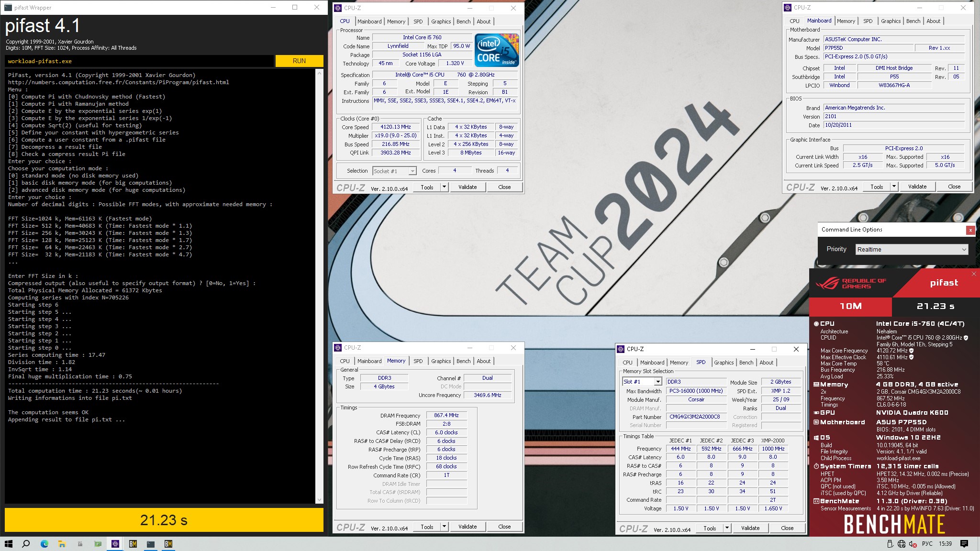Click Validate in CPU-Z SPD window
Image resolution: width=980 pixels, height=551 pixels.
point(750,528)
